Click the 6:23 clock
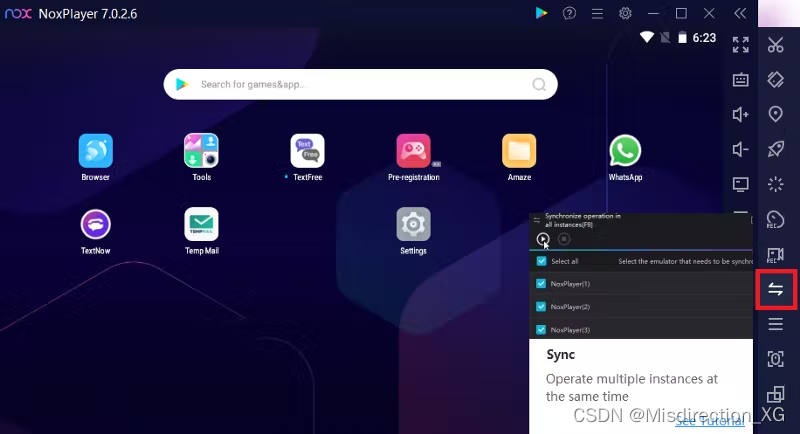 [x=704, y=38]
